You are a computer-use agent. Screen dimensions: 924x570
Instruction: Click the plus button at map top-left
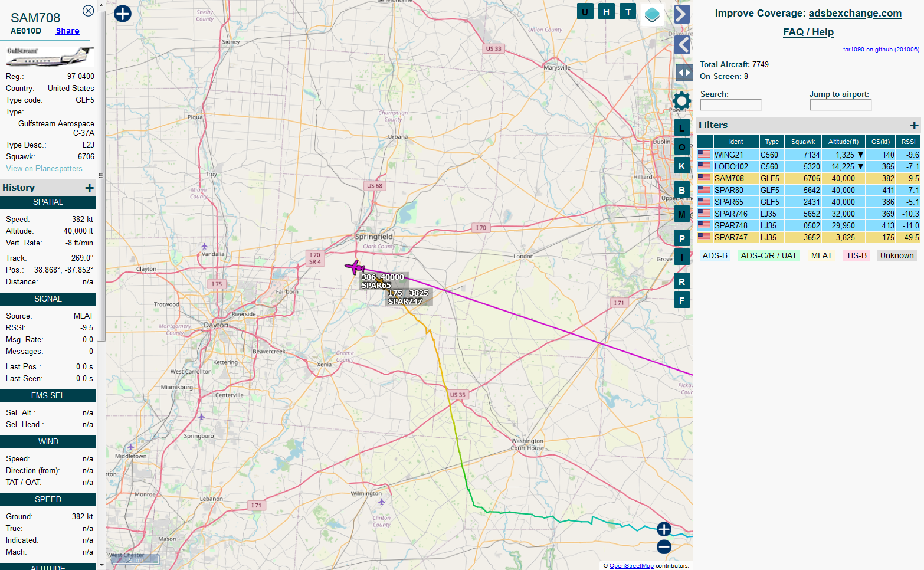click(122, 14)
